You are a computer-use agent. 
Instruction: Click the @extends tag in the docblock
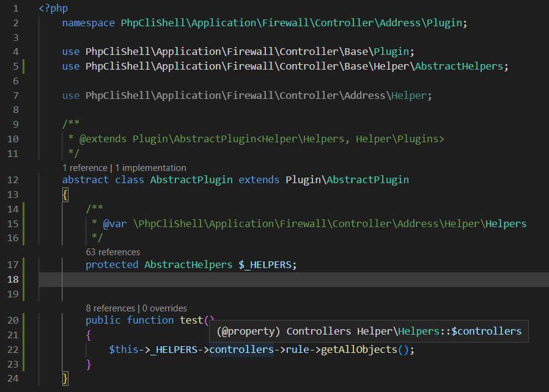pyautogui.click(x=103, y=139)
